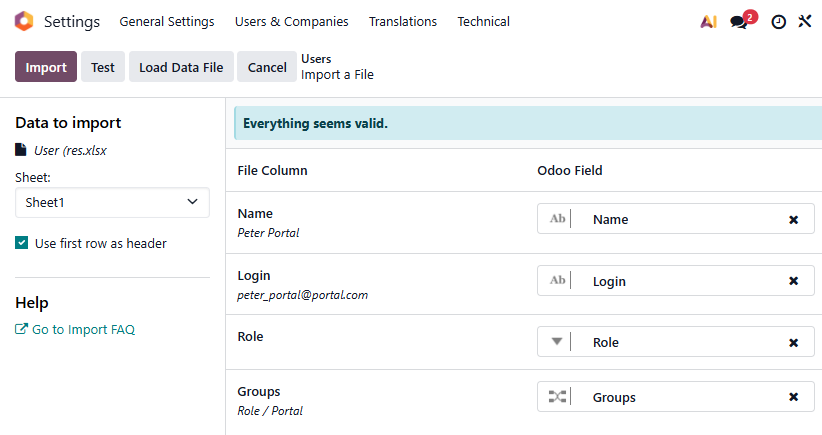Toggle Use first row as header

click(x=22, y=243)
